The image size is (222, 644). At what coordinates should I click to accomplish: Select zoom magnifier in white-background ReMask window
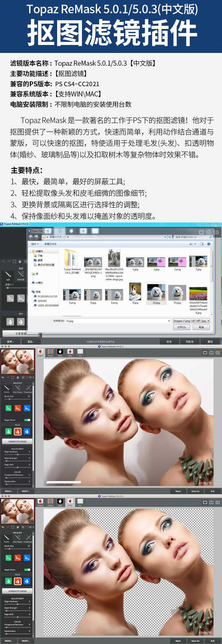pyautogui.click(x=23, y=378)
